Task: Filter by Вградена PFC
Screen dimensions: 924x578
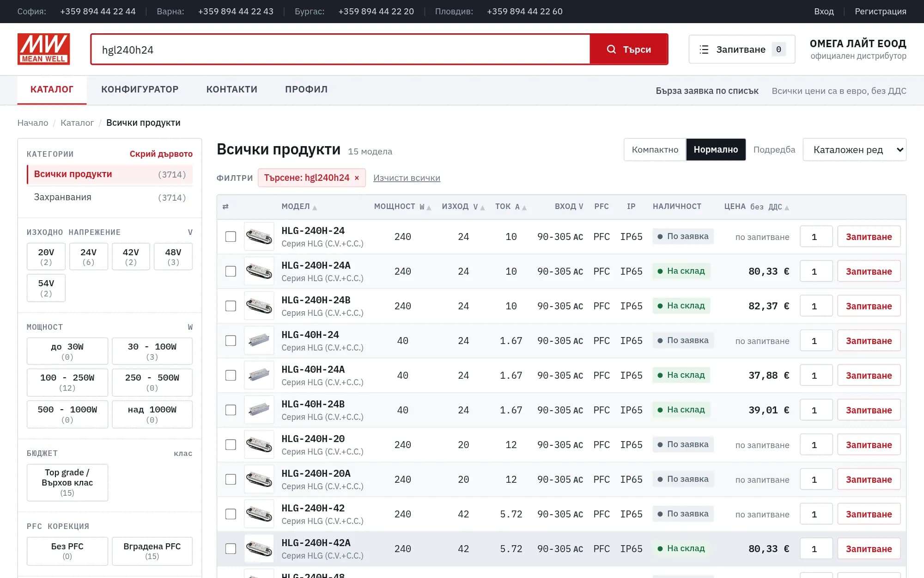Action: [152, 551]
